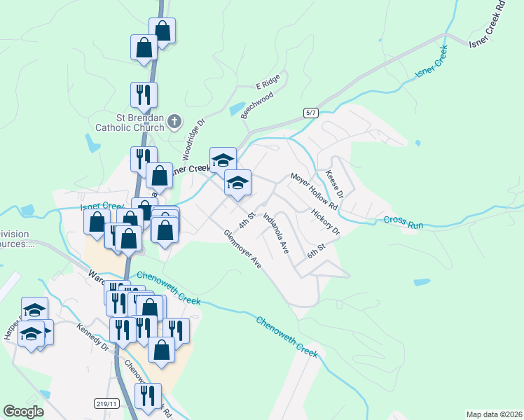Click the shopping marker next to Woodridge Dr

(x=160, y=178)
